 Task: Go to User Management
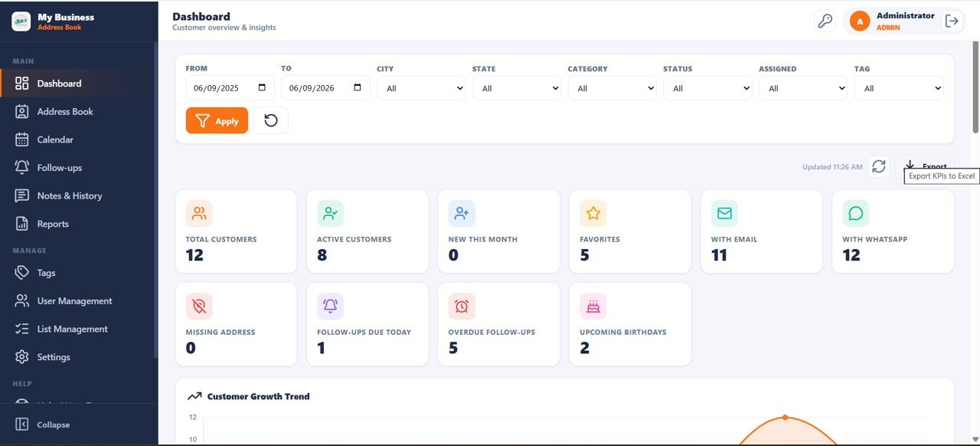click(77, 301)
